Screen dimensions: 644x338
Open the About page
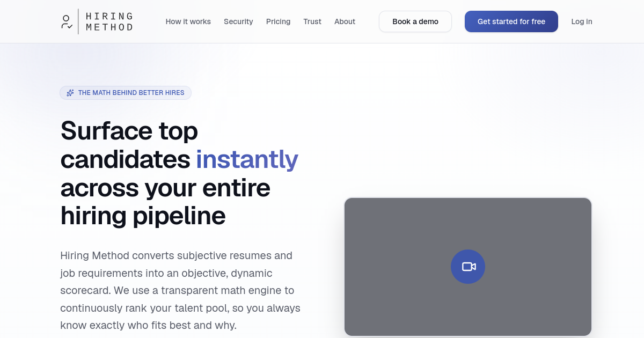345,21
